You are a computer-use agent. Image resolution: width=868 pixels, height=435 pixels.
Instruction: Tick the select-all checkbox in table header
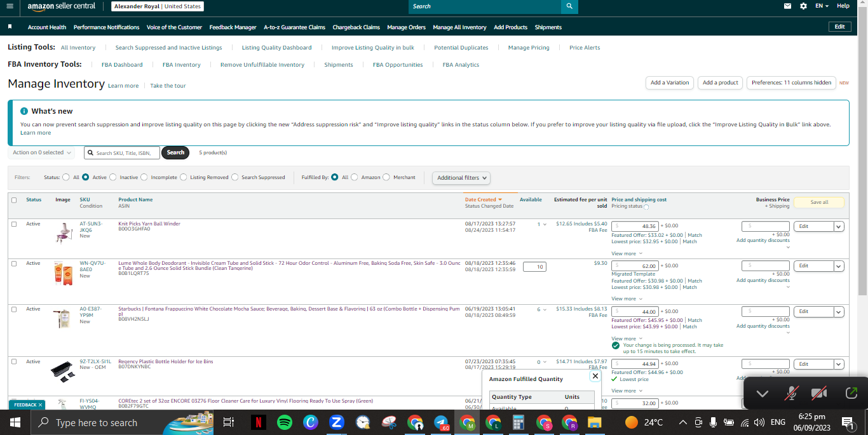click(14, 200)
